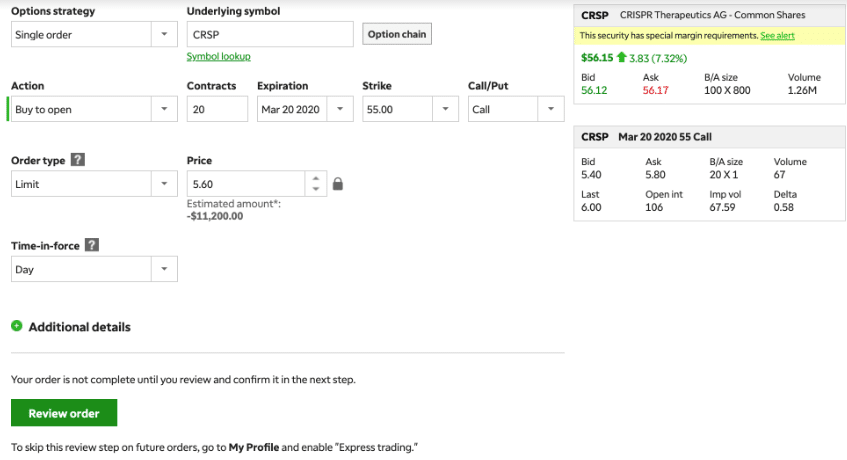Open the Strike dropdown showing 55.00

[x=411, y=109]
